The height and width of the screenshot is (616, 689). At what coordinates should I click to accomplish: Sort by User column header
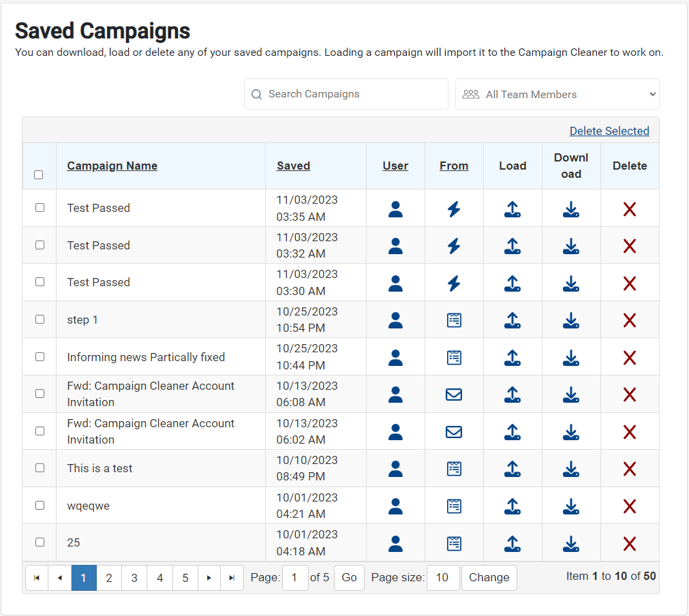tap(395, 166)
